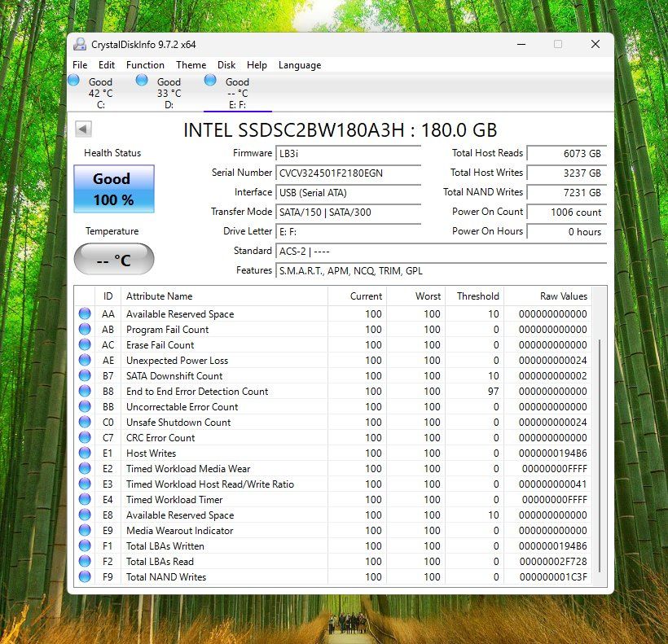Click status orb for Media Wearout Indicator
The image size is (668, 644).
85,530
